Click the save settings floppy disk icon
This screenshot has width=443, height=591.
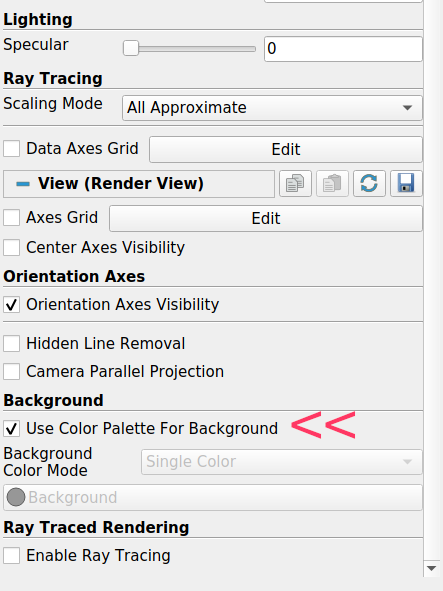tap(406, 184)
